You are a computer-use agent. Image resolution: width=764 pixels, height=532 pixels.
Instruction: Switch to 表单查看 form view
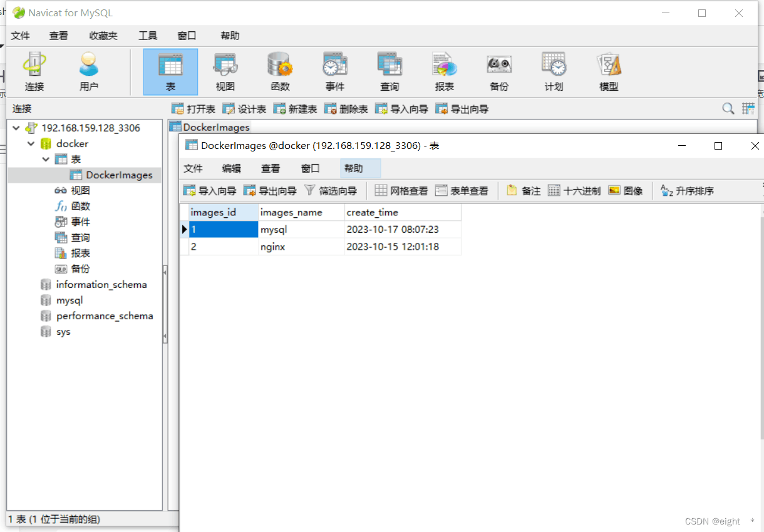click(x=462, y=190)
